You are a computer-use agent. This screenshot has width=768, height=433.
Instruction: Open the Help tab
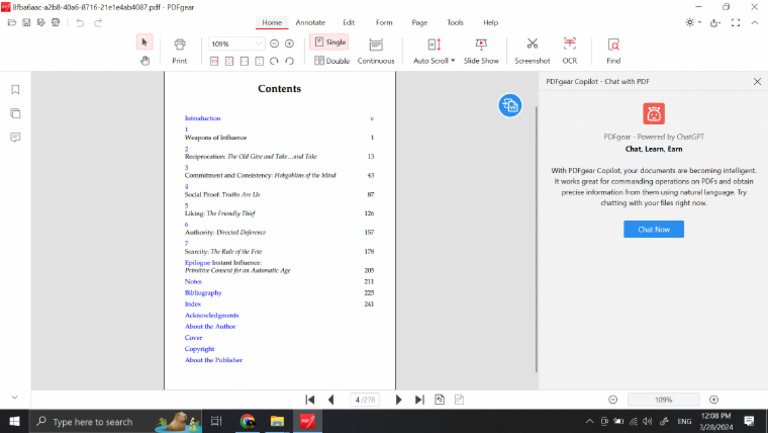tap(490, 23)
